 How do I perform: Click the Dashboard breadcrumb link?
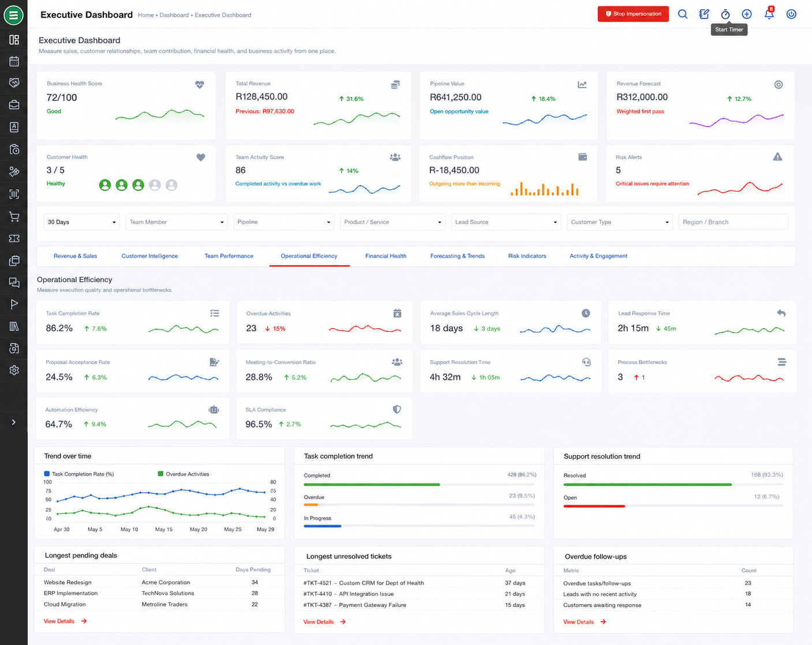pos(174,15)
